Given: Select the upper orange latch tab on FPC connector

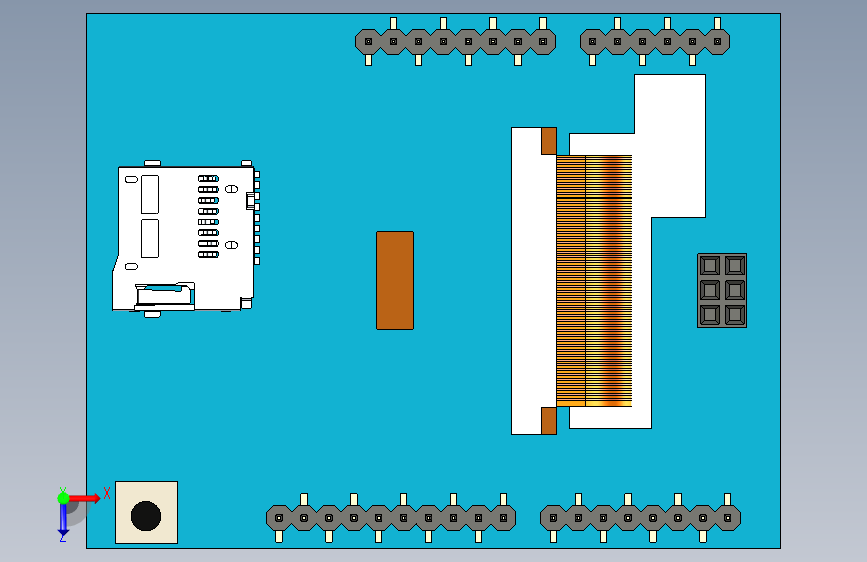Looking at the screenshot, I should tap(549, 141).
